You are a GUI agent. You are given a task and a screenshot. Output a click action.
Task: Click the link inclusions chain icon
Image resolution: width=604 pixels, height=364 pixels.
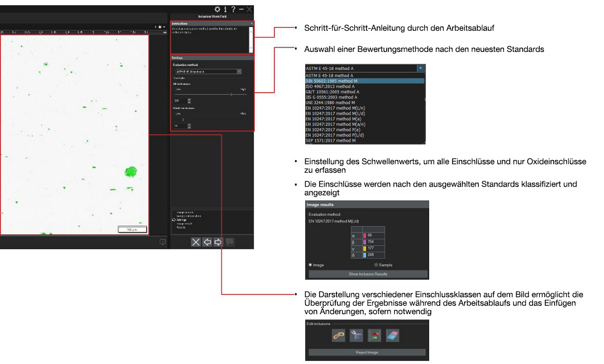(338, 335)
